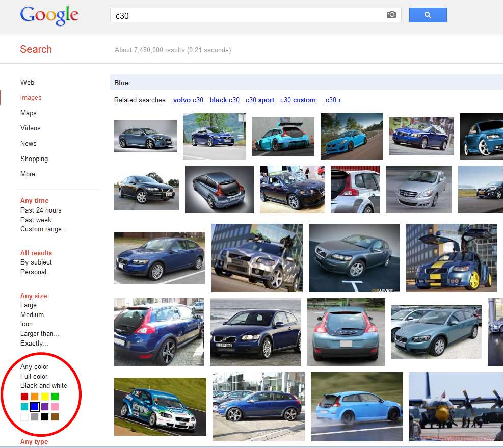Screen dimensions: 503x448
Task: Select the white color swatch
Action: pyautogui.click(x=24, y=417)
